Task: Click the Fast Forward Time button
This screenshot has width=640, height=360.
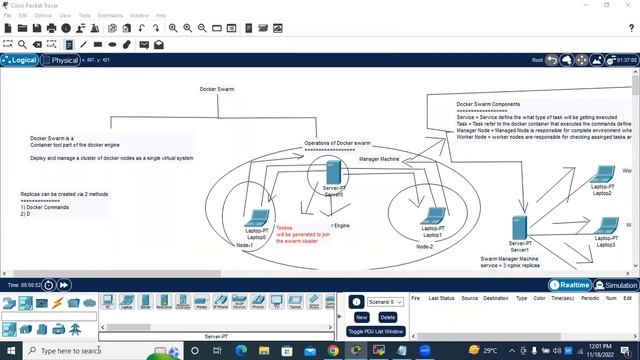Action: coord(64,285)
